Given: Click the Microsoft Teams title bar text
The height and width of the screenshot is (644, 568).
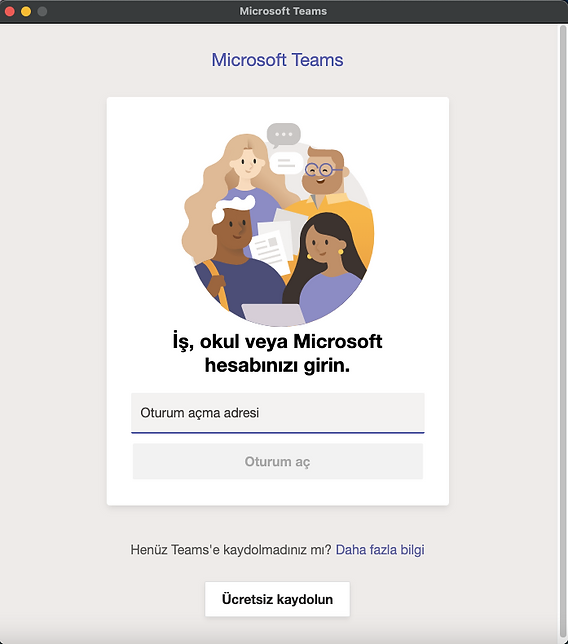Looking at the screenshot, I should point(283,11).
